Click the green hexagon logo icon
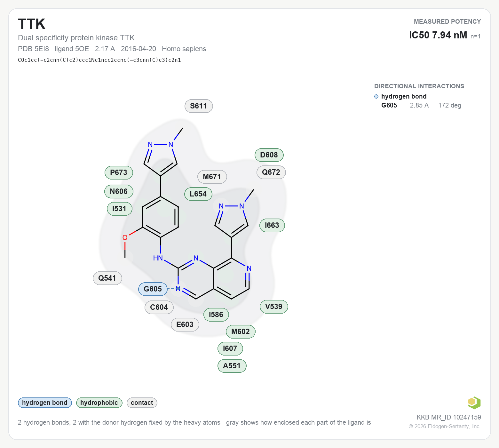The height and width of the screenshot is (448, 499). click(x=474, y=403)
